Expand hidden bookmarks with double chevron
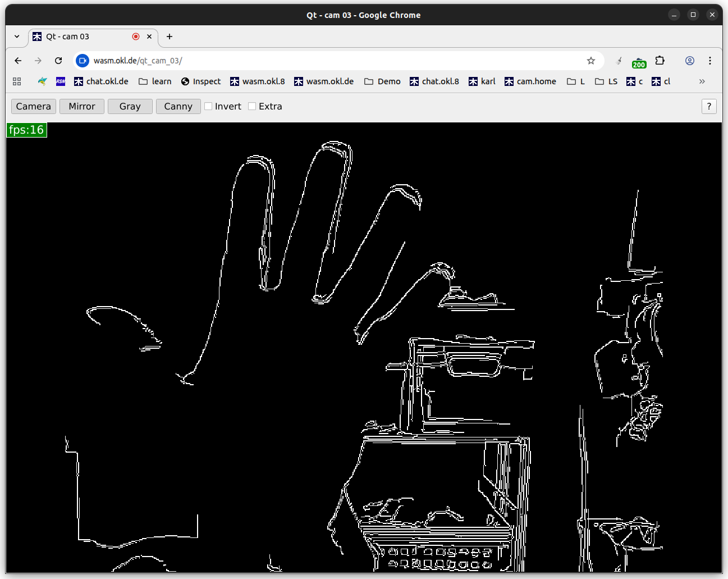728x579 pixels. tap(702, 81)
